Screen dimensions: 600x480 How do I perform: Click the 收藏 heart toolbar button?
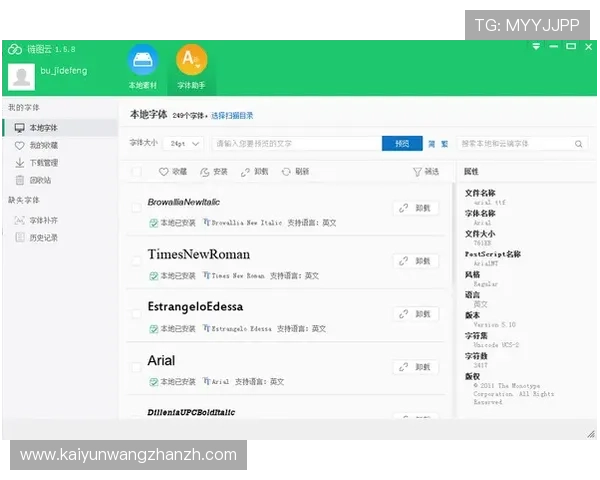coord(173,172)
